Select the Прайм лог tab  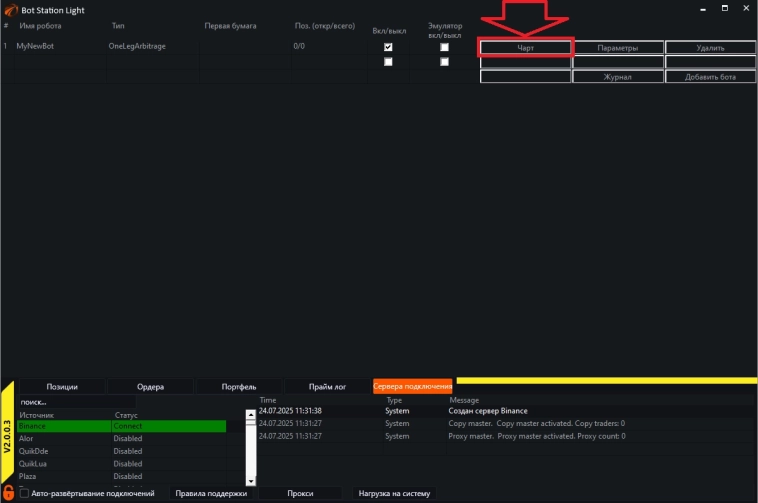point(327,386)
